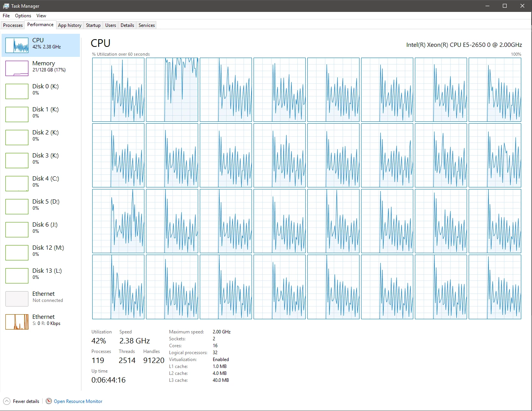Click the 119 processes count
This screenshot has width=532, height=411.
click(x=98, y=360)
